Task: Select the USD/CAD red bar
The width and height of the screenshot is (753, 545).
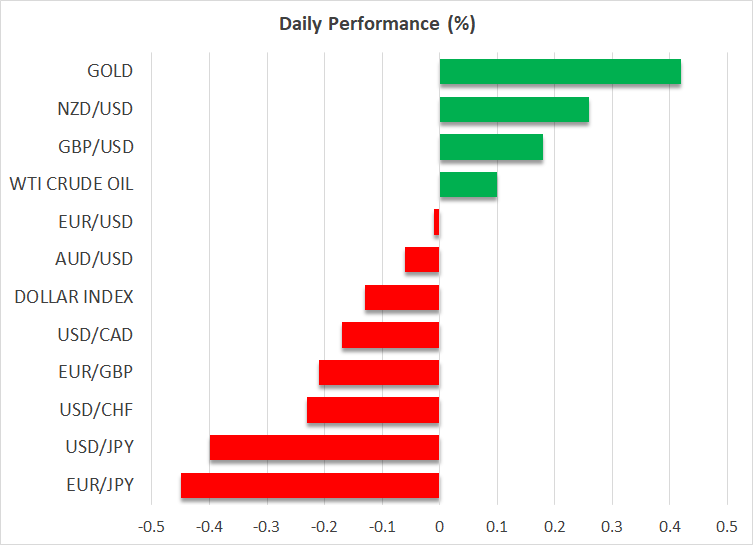Action: [390, 335]
